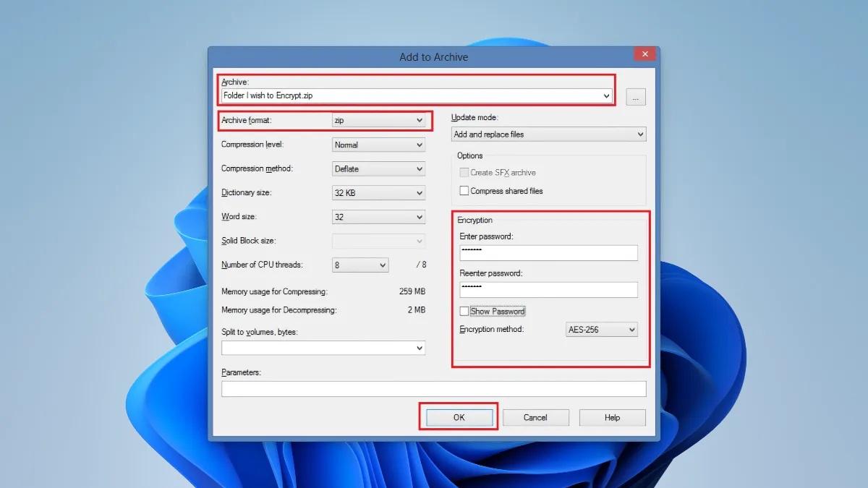Open the Update mode dropdown
Viewport: 868px width, 488px height.
coord(548,134)
